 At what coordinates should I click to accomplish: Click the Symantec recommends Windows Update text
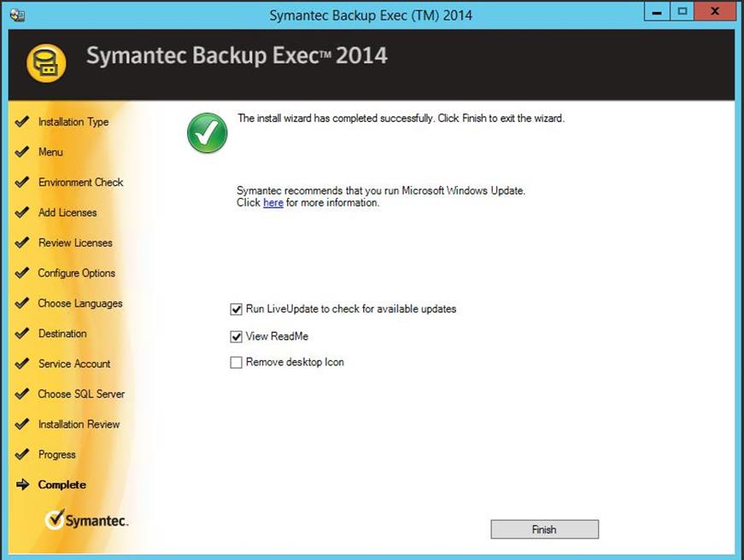coord(381,190)
